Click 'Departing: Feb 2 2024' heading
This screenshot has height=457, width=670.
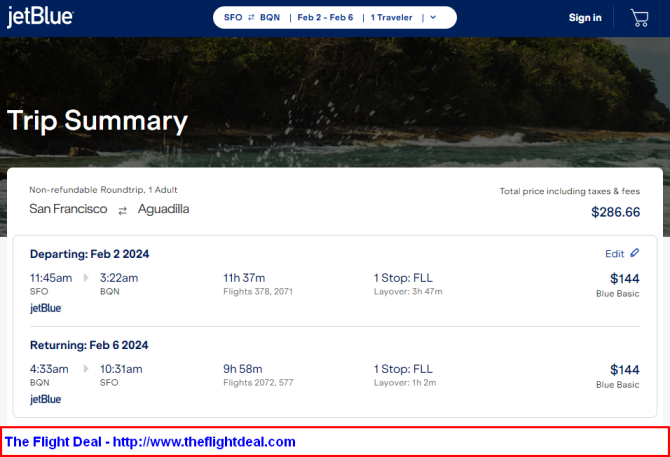coord(89,254)
